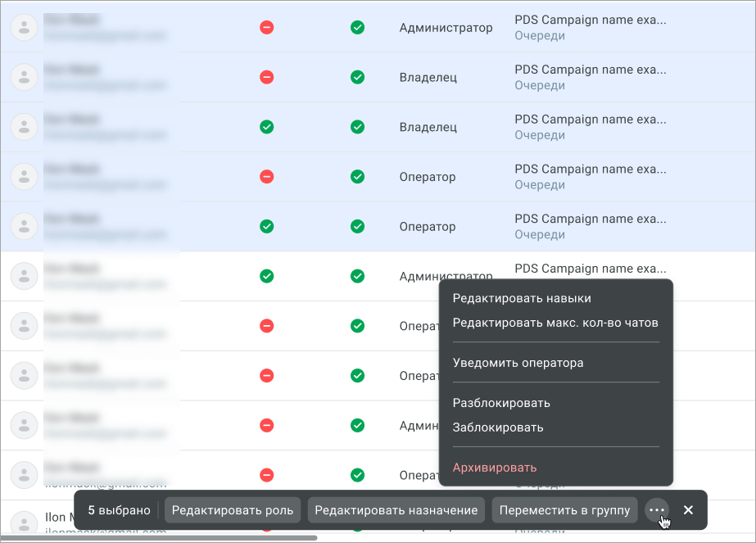
Task: Open the 'Очереди' link in the first row
Action: tap(540, 36)
